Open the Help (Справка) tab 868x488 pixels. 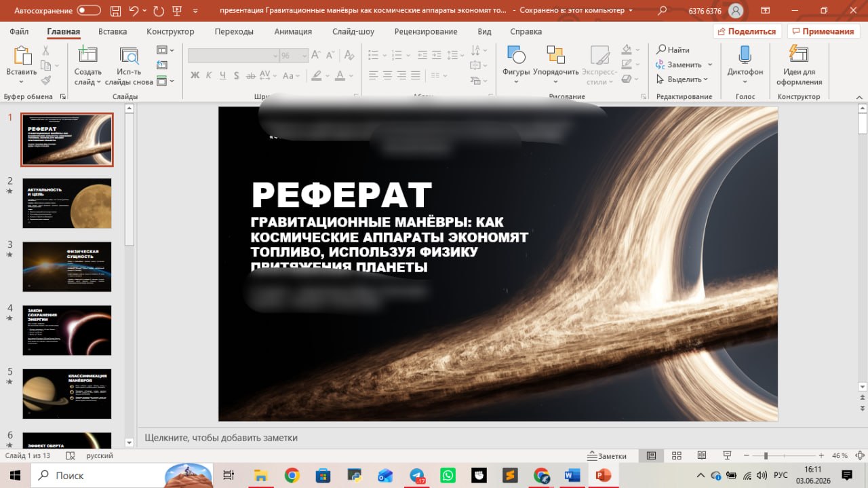click(x=526, y=31)
